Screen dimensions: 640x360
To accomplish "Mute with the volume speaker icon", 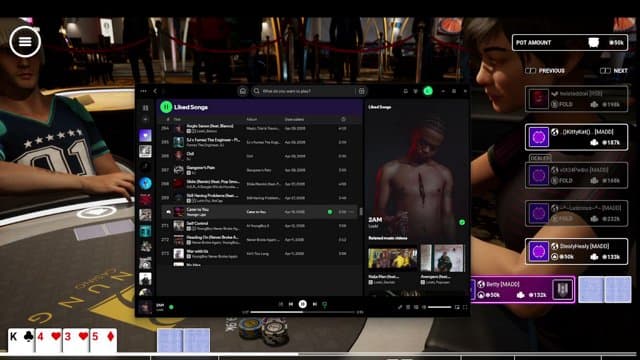I will (424, 307).
